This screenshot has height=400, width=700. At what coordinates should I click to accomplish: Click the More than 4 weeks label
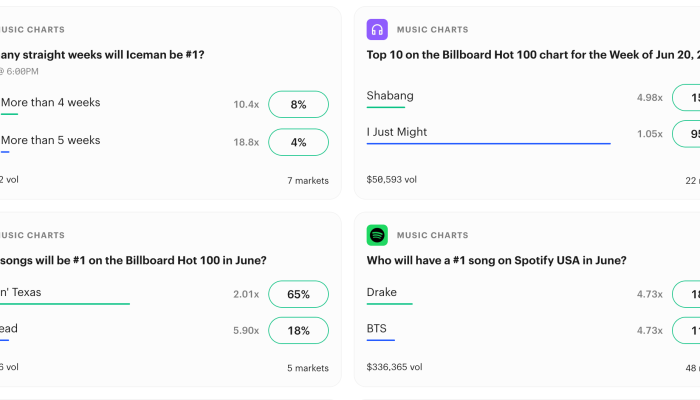[50, 102]
